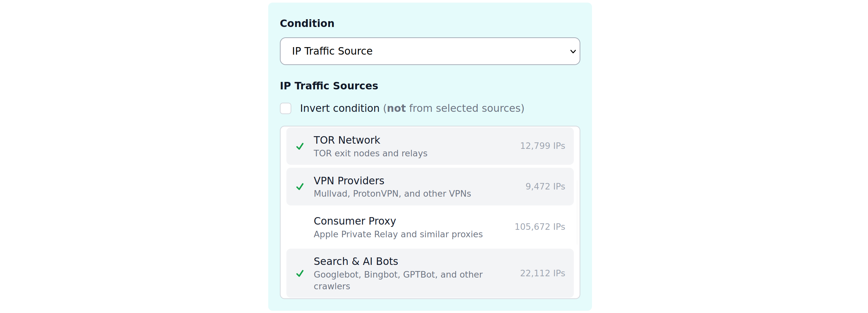Click the VPN Providers list entry

pyautogui.click(x=430, y=186)
